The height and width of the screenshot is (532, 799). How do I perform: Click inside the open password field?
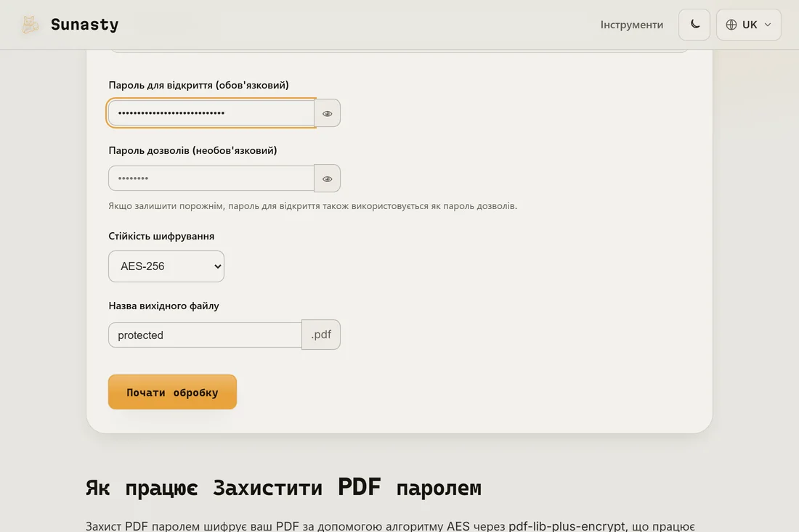coord(211,112)
